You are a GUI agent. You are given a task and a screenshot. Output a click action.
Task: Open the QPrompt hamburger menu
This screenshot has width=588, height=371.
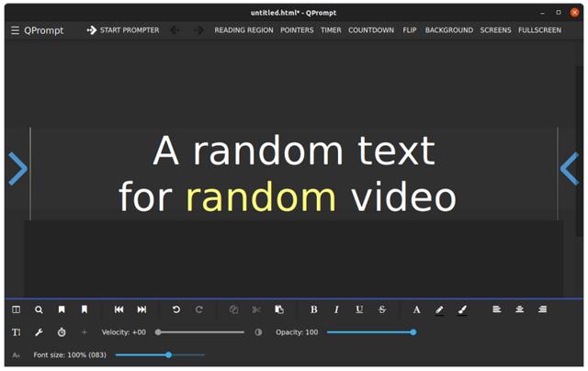pos(15,30)
